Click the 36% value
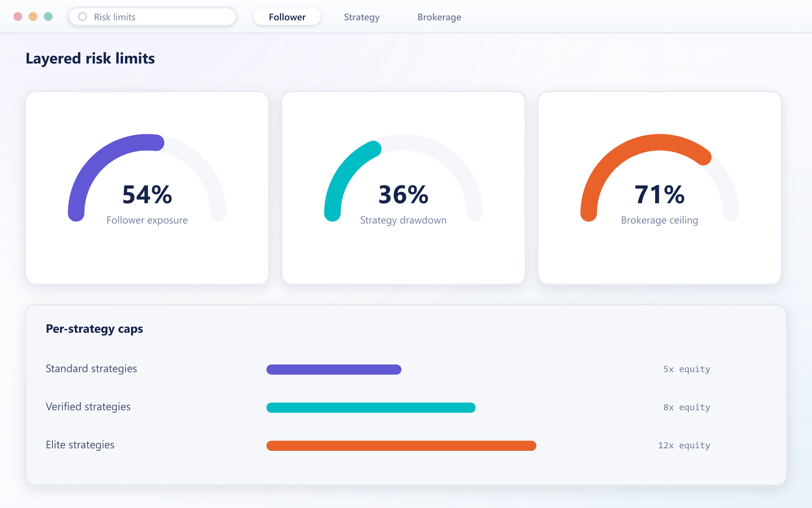Image resolution: width=812 pixels, height=508 pixels. [x=403, y=195]
